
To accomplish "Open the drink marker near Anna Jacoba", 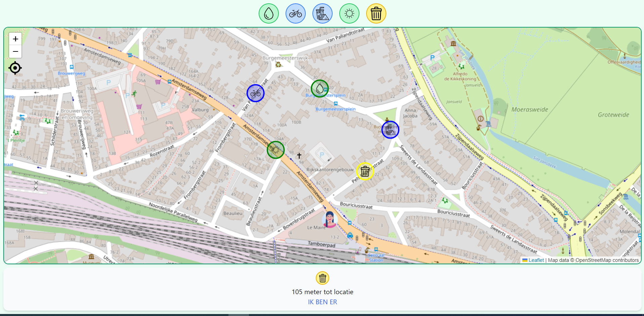I will coord(390,129).
